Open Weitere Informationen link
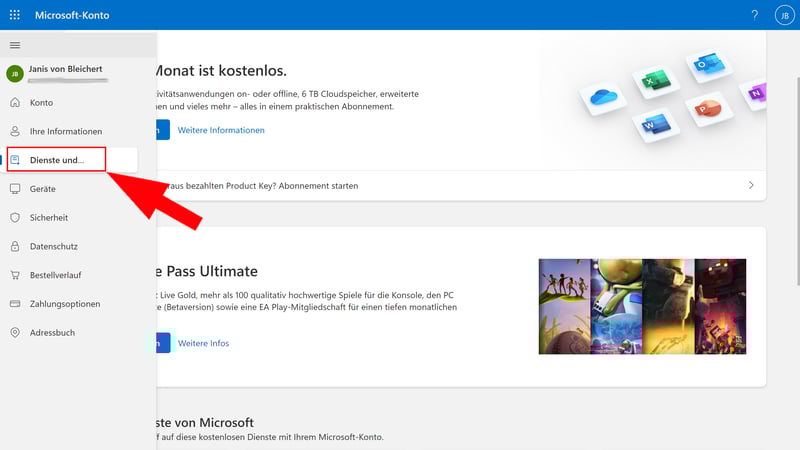The width and height of the screenshot is (800, 450). (x=221, y=130)
